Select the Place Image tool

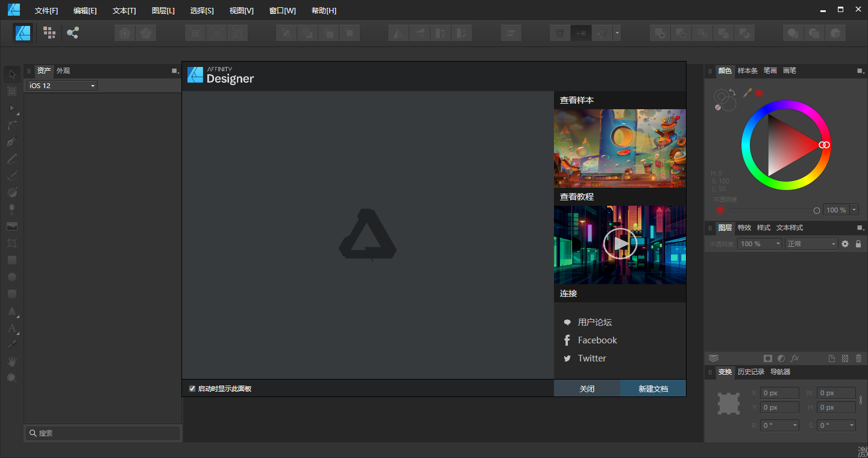[11, 226]
